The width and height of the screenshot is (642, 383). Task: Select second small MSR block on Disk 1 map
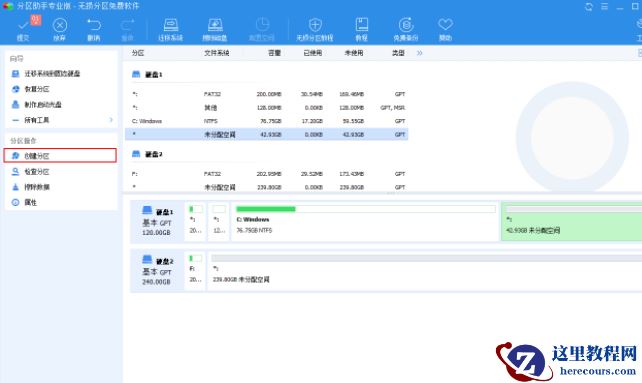click(219, 222)
